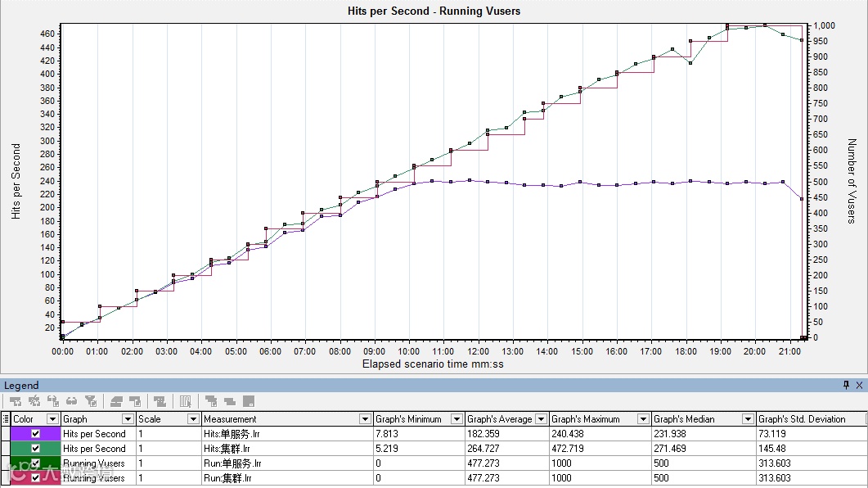This screenshot has width=868, height=488.
Task: Click the eleventh Legend toolbar icon, Sort measurements
Action: (x=230, y=401)
